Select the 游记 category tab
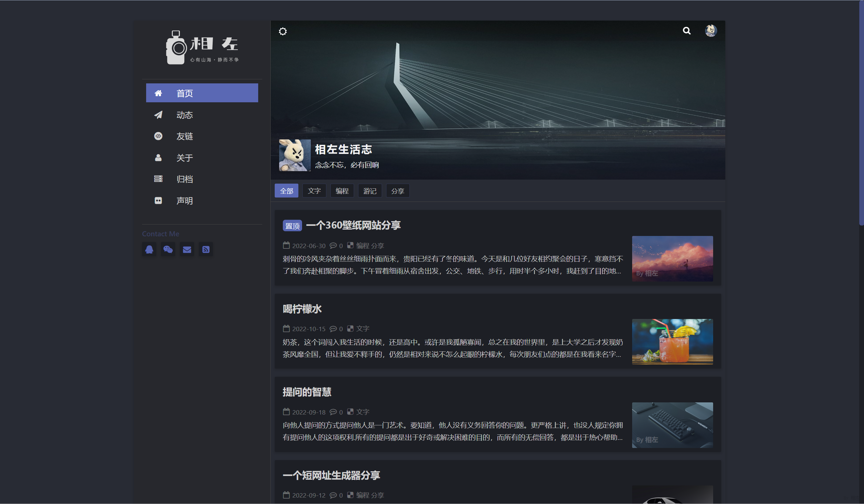This screenshot has width=864, height=504. coord(370,191)
